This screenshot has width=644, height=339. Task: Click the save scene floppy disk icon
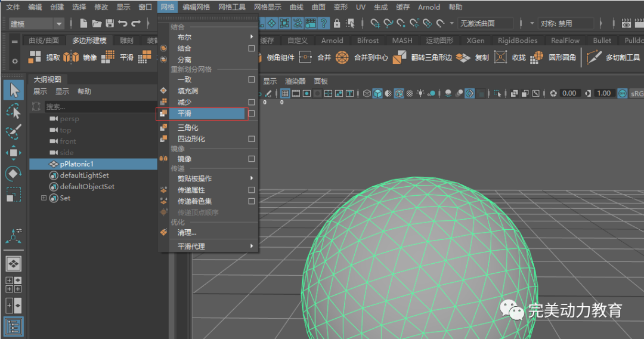tap(110, 23)
